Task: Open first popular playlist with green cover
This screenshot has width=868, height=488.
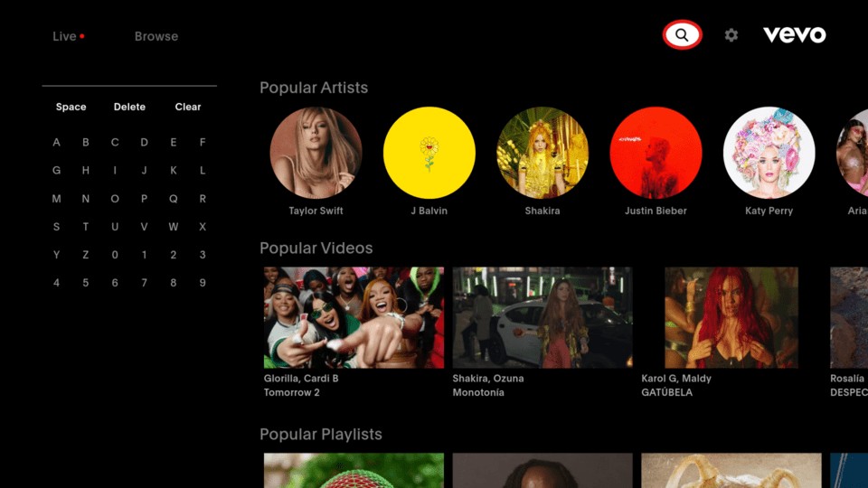Action: click(x=354, y=470)
